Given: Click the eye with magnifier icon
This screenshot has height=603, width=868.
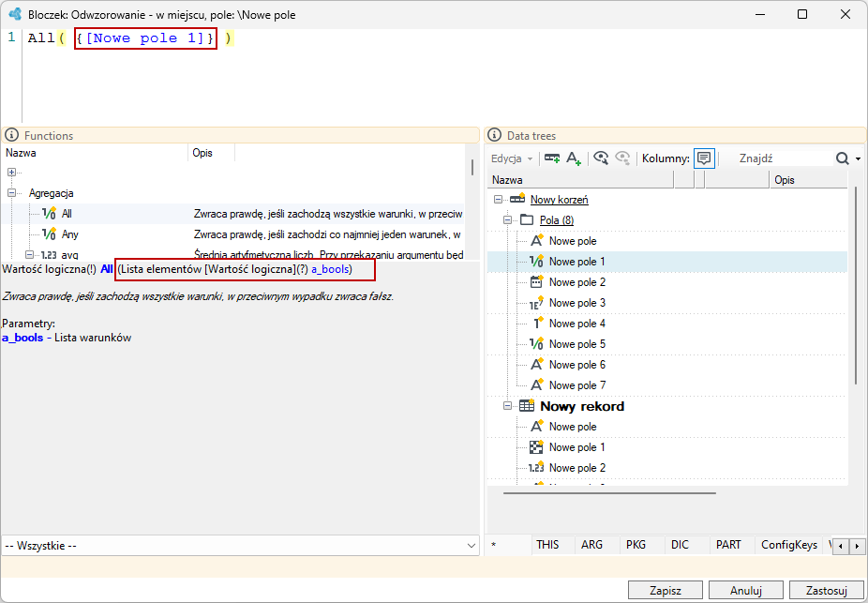Looking at the screenshot, I should (x=601, y=158).
